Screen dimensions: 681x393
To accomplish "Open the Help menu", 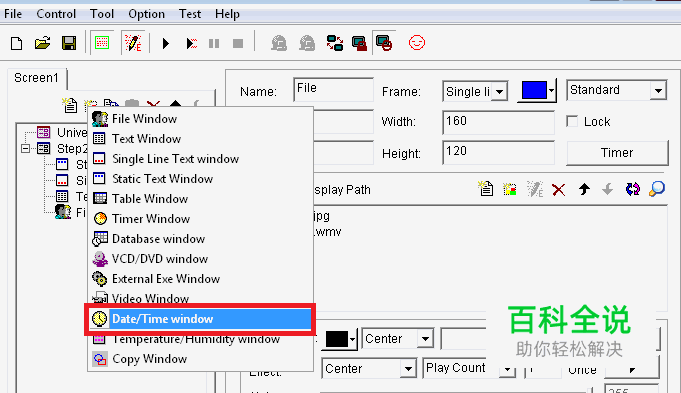I will (x=227, y=14).
